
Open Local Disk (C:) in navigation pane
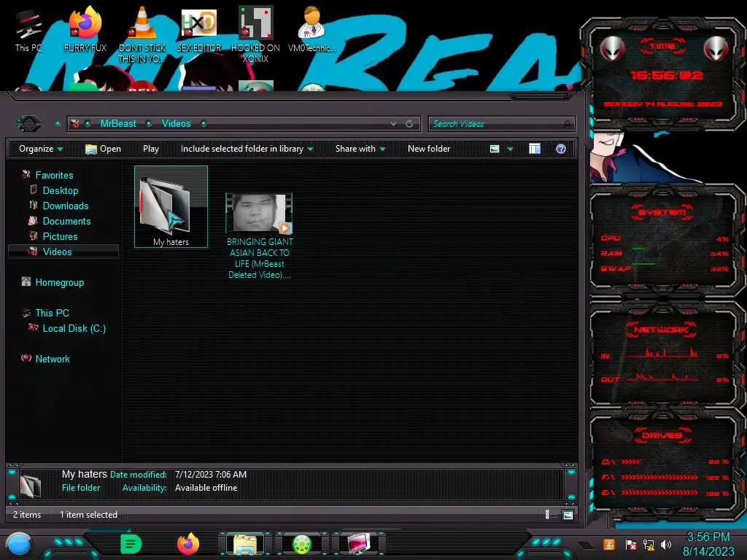pos(74,328)
